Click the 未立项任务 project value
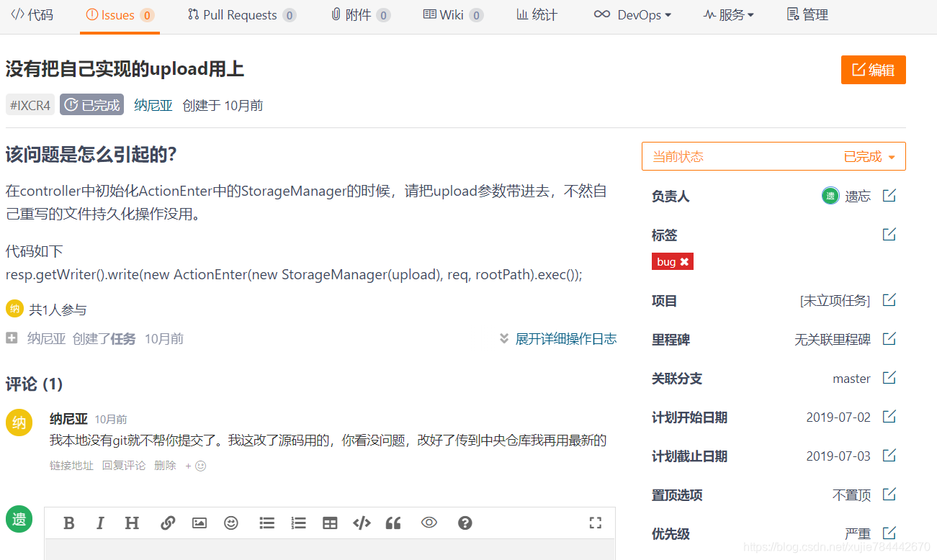This screenshot has height=560, width=937. pyautogui.click(x=835, y=301)
